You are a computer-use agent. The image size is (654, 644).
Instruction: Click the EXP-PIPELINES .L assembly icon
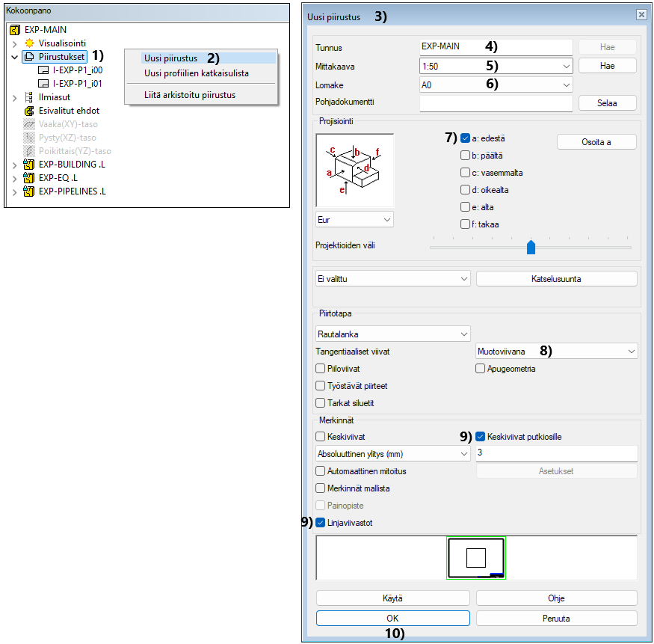tap(29, 191)
